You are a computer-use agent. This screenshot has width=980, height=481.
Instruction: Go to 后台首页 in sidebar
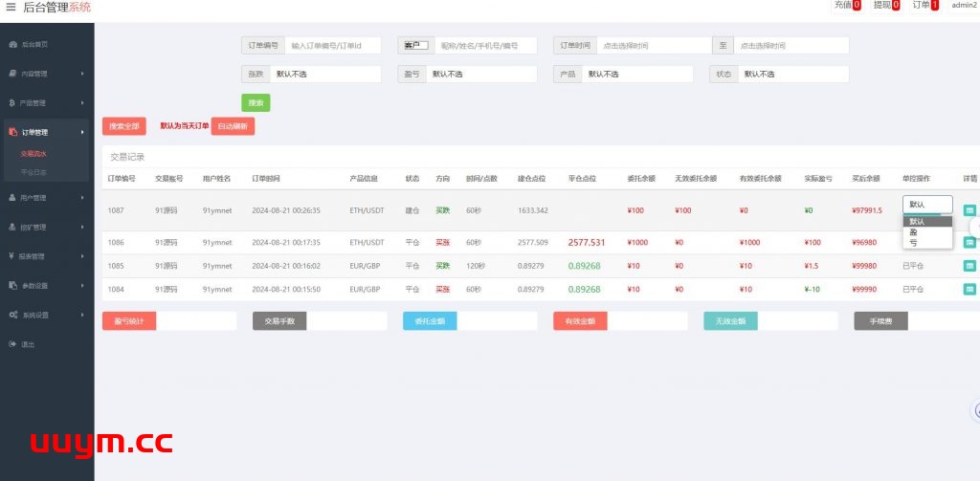point(34,44)
